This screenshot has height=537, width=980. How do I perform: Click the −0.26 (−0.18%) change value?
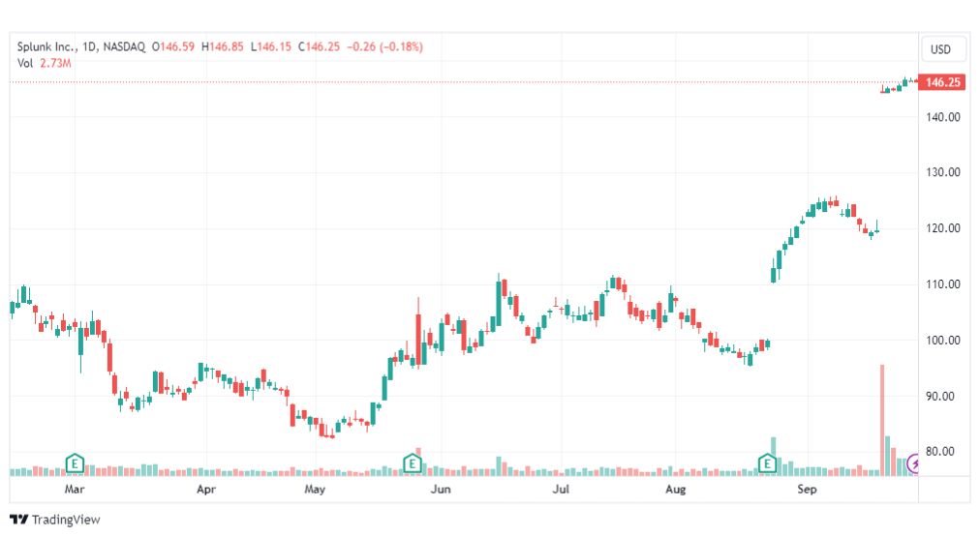385,46
